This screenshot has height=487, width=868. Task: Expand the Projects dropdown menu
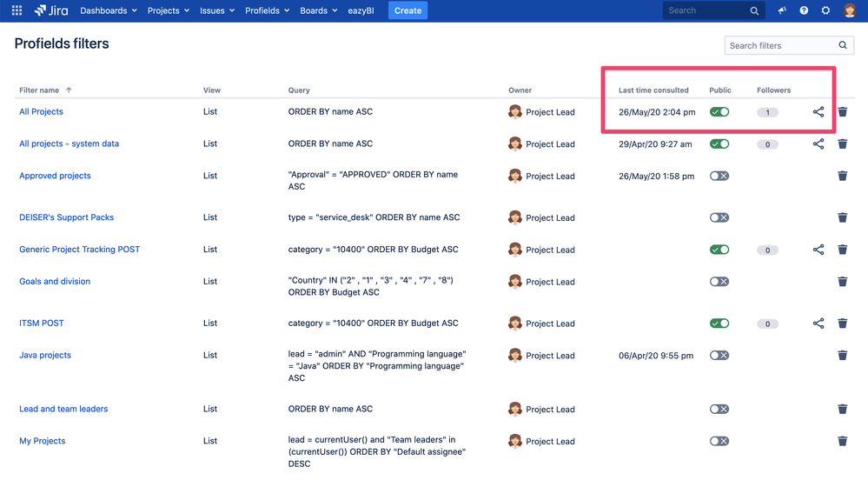tap(169, 10)
